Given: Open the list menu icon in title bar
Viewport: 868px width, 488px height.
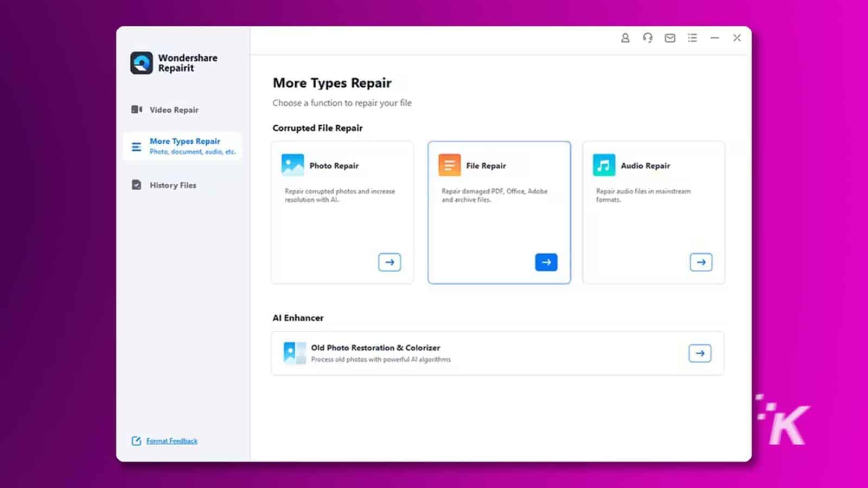Looking at the screenshot, I should tap(692, 38).
